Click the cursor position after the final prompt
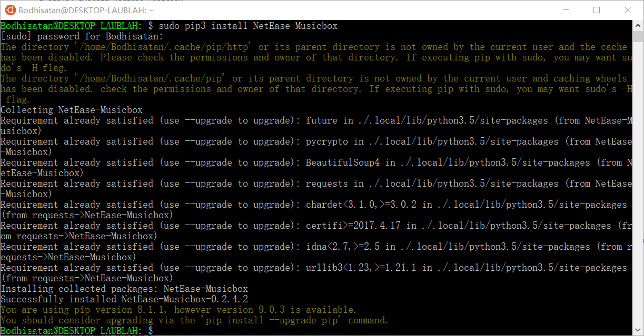This screenshot has height=336, width=644. pos(155,330)
